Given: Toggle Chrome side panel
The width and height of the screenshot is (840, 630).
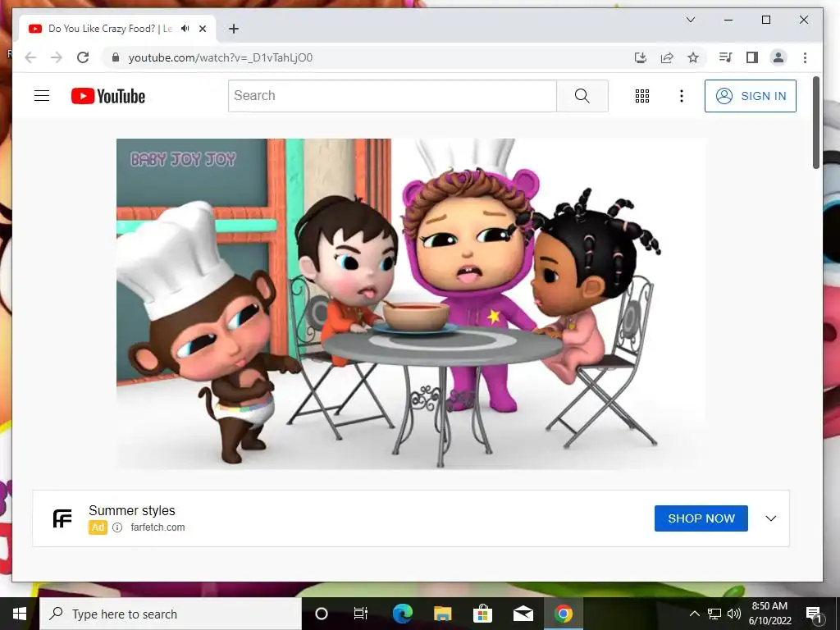Looking at the screenshot, I should [752, 57].
